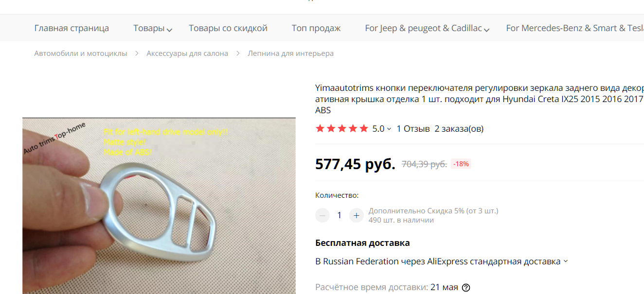The width and height of the screenshot is (644, 294).
Task: Open Товары со скидкой tab
Action: tap(228, 28)
